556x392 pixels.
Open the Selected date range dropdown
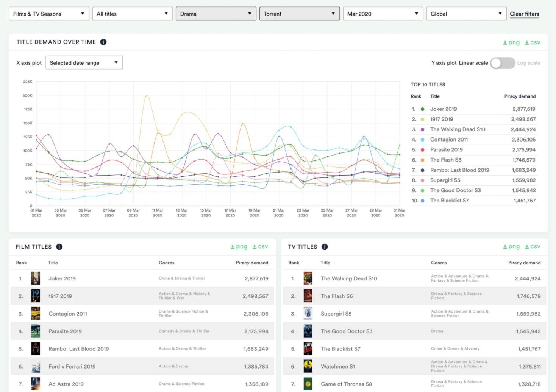[x=84, y=63]
